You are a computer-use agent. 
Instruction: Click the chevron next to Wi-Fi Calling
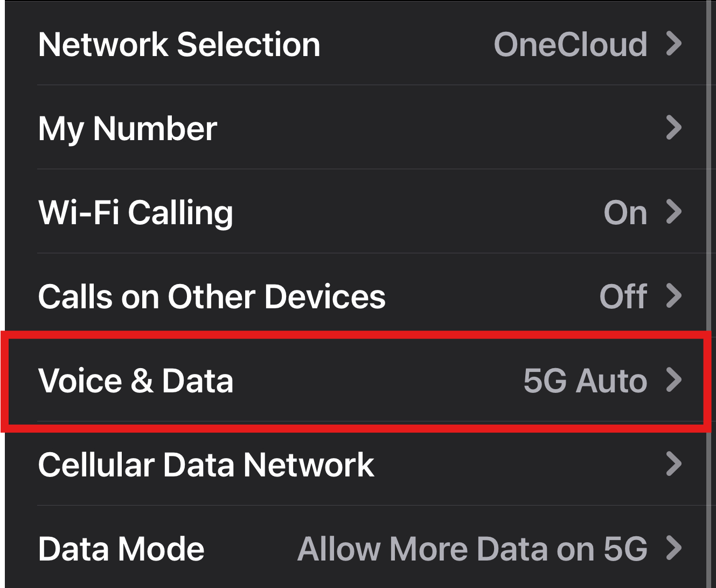[674, 212]
